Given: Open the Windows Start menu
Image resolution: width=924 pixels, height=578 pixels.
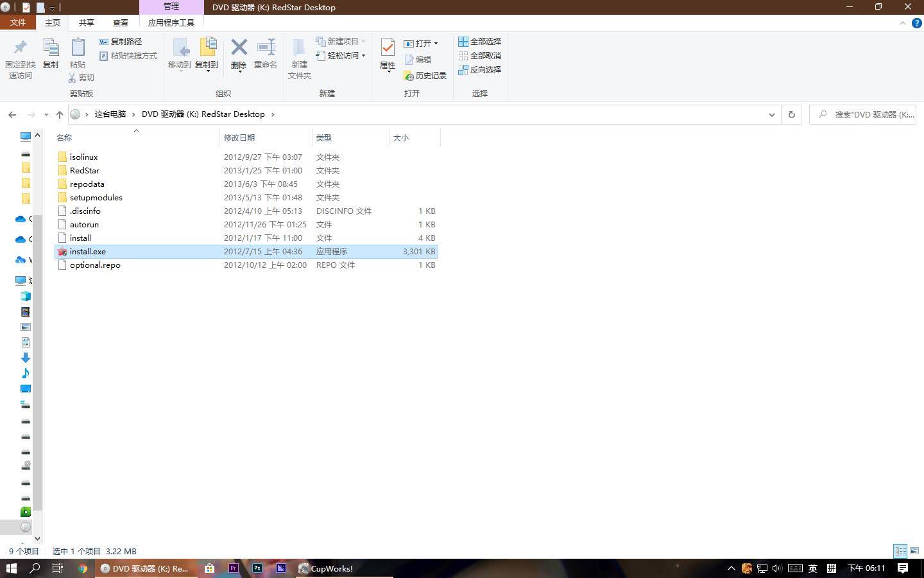Looking at the screenshot, I should click(x=12, y=568).
